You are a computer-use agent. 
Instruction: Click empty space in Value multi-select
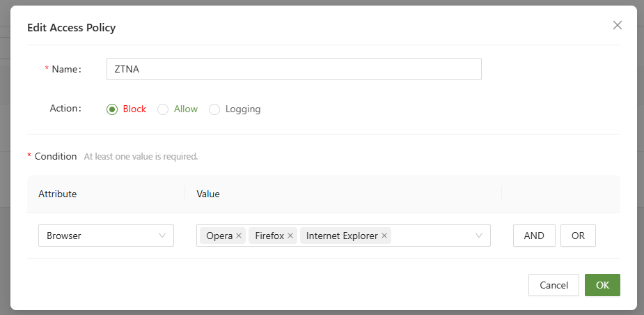(432, 236)
